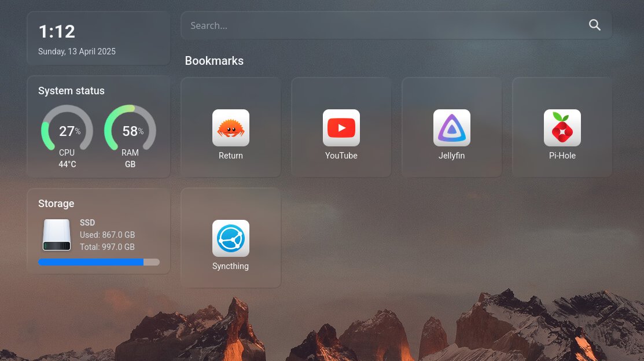Click the Bookmarks section heading
644x361 pixels.
(214, 61)
